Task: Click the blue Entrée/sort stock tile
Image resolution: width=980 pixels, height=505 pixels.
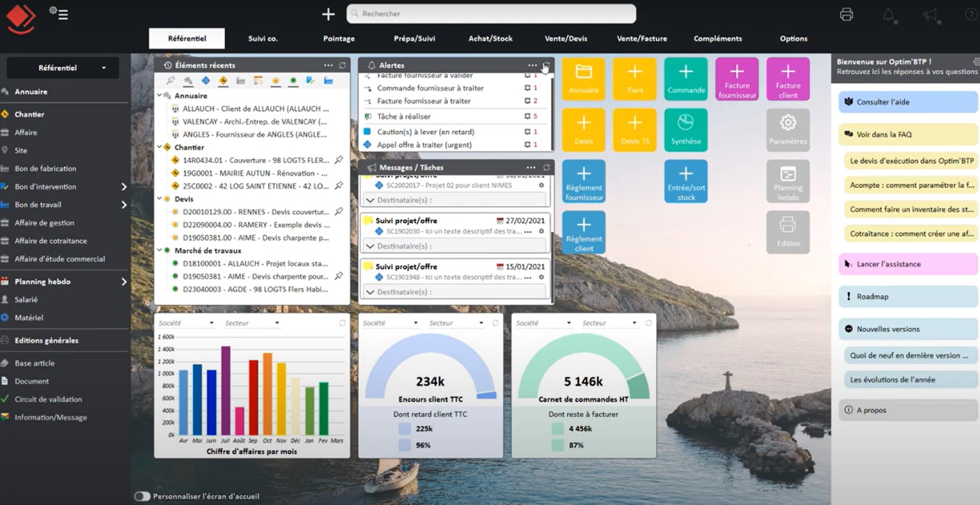Action: pyautogui.click(x=686, y=181)
